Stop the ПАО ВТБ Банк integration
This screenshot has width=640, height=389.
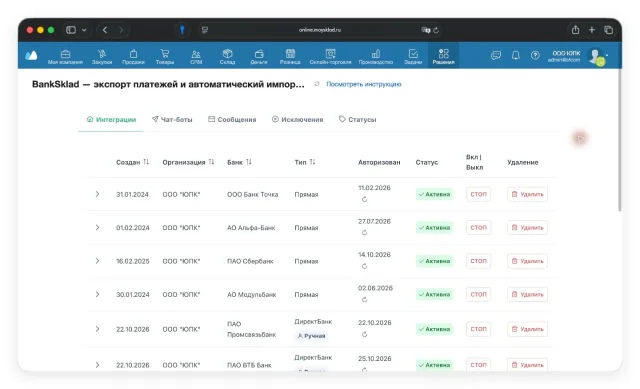(478, 365)
